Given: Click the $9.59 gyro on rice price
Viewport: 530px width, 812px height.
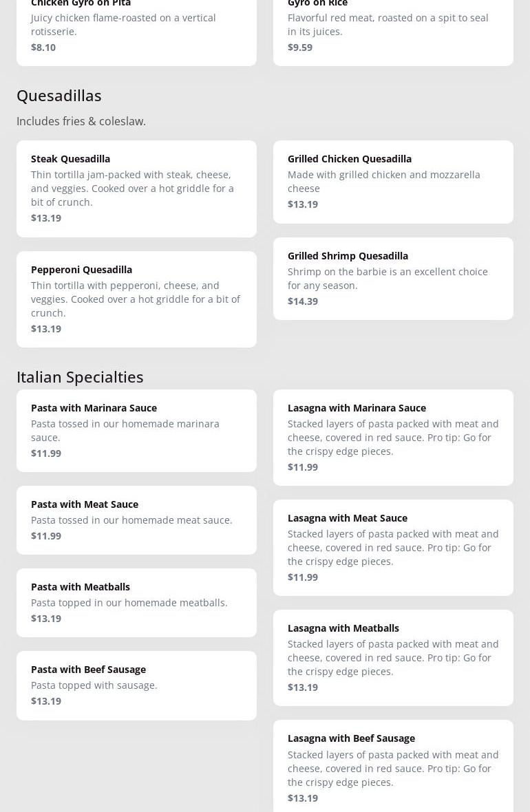Looking at the screenshot, I should point(300,47).
